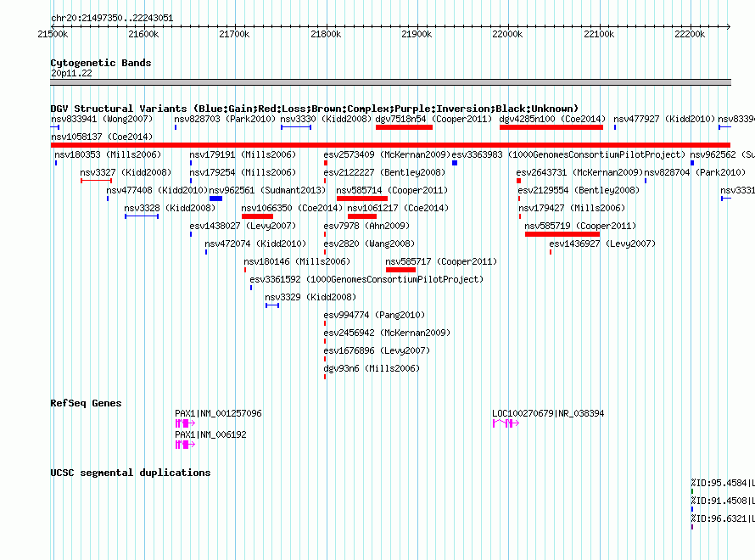Click the nsv477927 (Kidd2010) label
Image resolution: width=755 pixels, height=560 pixels.
pos(664,119)
